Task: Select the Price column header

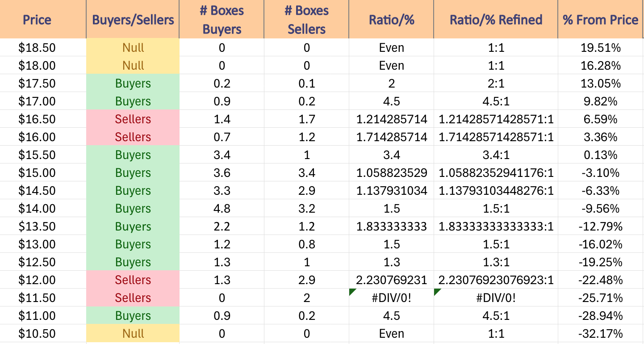Action: coord(43,19)
